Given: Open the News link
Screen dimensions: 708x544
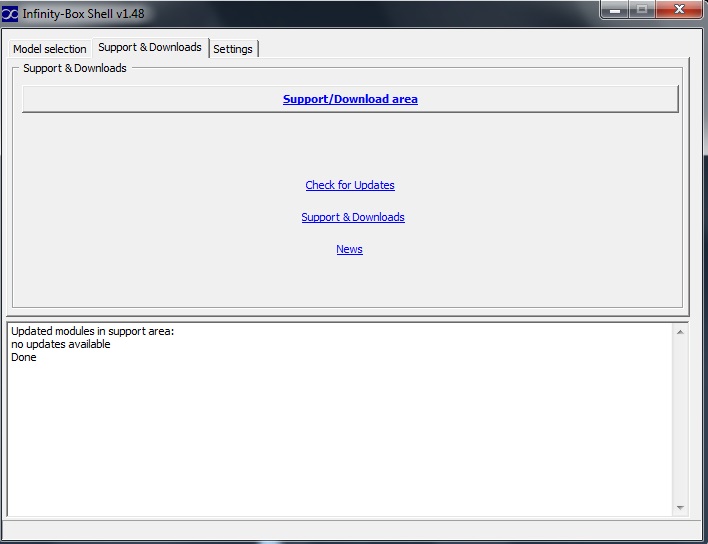Looking at the screenshot, I should 349,249.
